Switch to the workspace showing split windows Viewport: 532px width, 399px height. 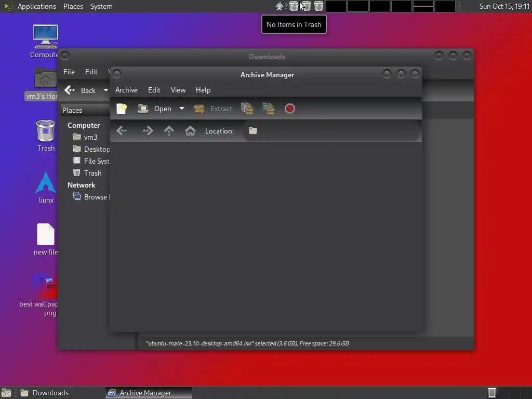(x=423, y=6)
